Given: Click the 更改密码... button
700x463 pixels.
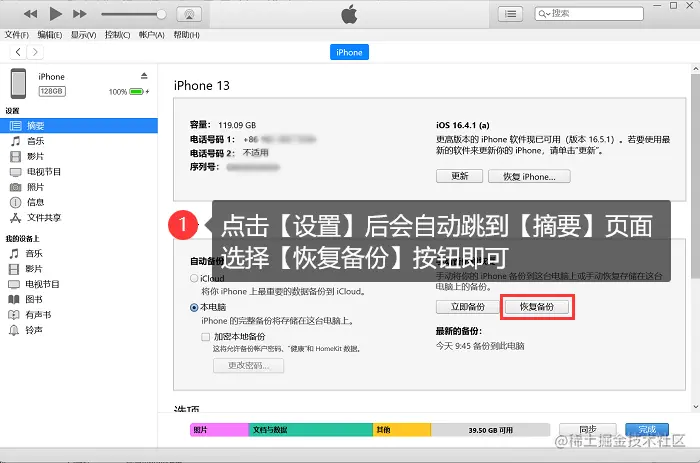Looking at the screenshot, I should pos(248,365).
